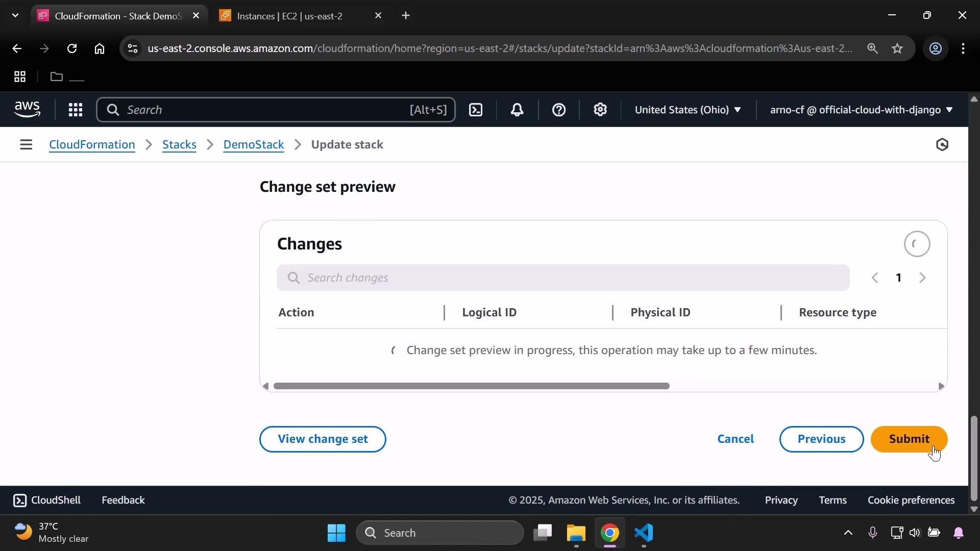This screenshot has height=551, width=980.
Task: Click right arrow of Changes horizontal scrollbar
Action: 941,387
